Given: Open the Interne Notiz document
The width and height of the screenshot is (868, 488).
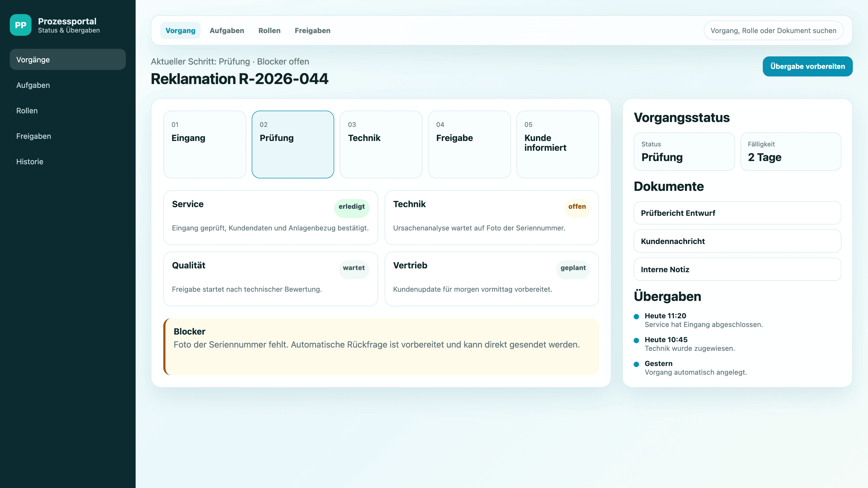Looking at the screenshot, I should pyautogui.click(x=737, y=269).
